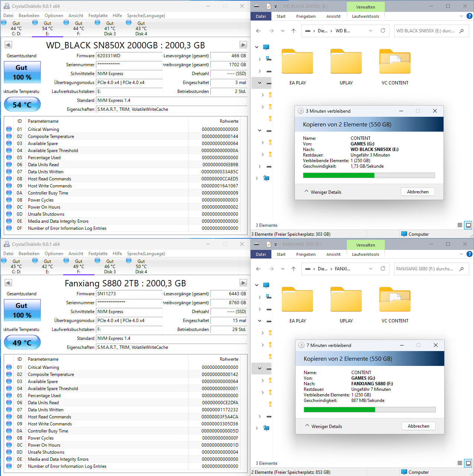
Task: Select E: drive tab in upper CrystalDiskInfo
Action: (47, 28)
